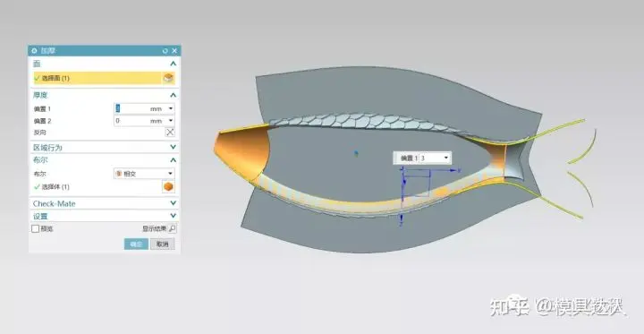Open the on-screen 偏置 1 value dropdown arrow
Image resolution: width=644 pixels, height=334 pixels.
tap(446, 158)
